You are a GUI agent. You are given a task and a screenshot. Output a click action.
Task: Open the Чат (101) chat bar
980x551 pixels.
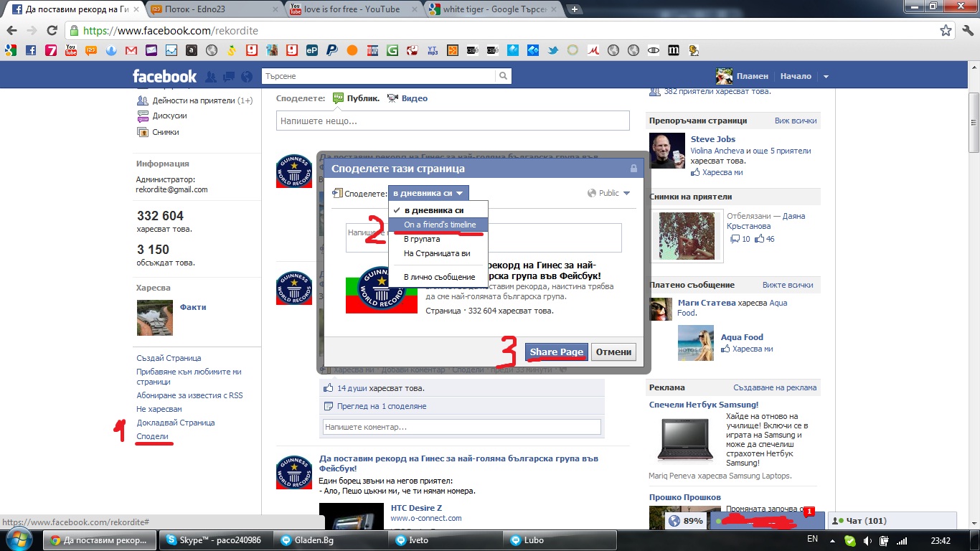892,521
